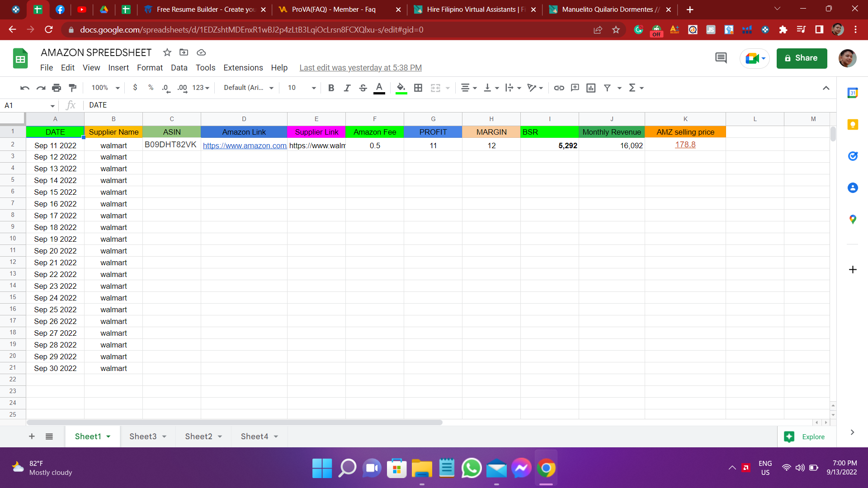Click the paint format roller icon
The height and width of the screenshot is (488, 868).
[x=72, y=88]
